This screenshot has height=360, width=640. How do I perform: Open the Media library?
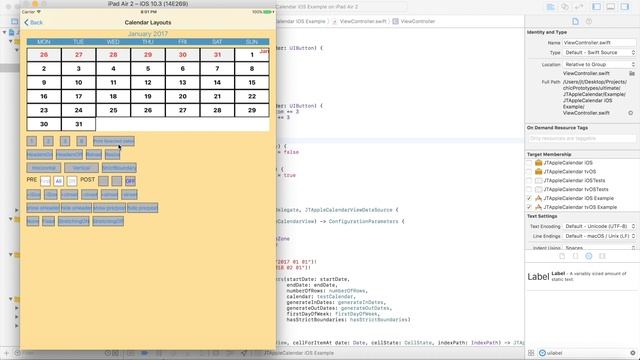click(602, 256)
